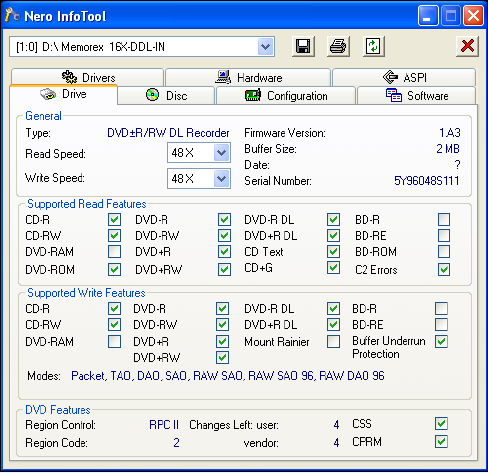Toggle DVD-RAM checkbox in Read Features
The image size is (488, 473).
point(114,252)
